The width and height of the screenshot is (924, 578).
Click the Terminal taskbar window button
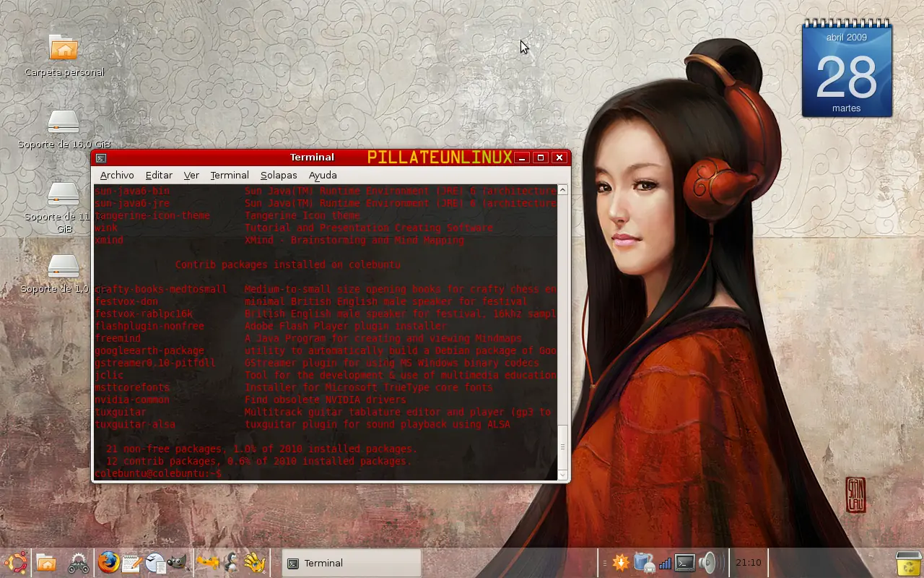[x=352, y=563]
